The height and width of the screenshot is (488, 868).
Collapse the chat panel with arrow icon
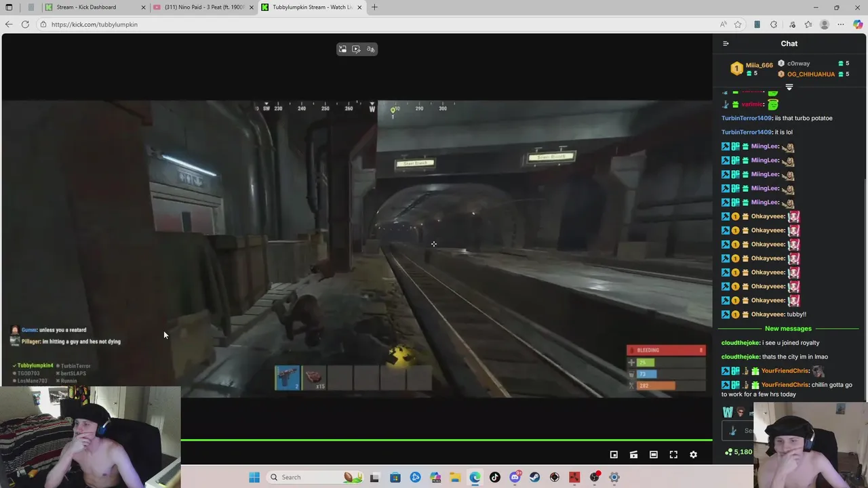tap(726, 43)
